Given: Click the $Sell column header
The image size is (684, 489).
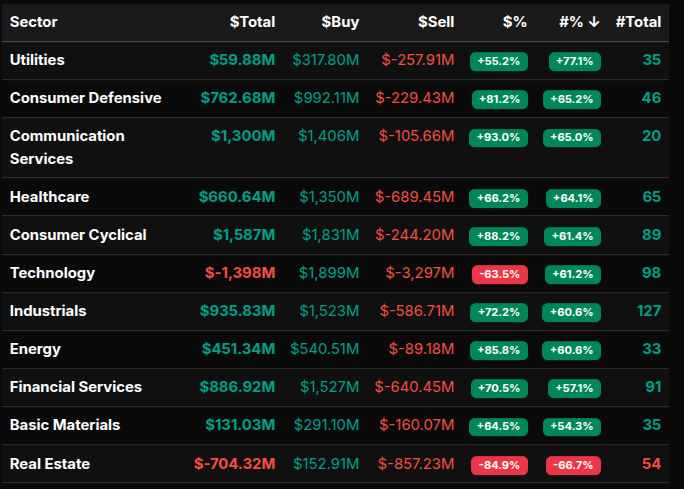Looking at the screenshot, I should click(436, 22).
